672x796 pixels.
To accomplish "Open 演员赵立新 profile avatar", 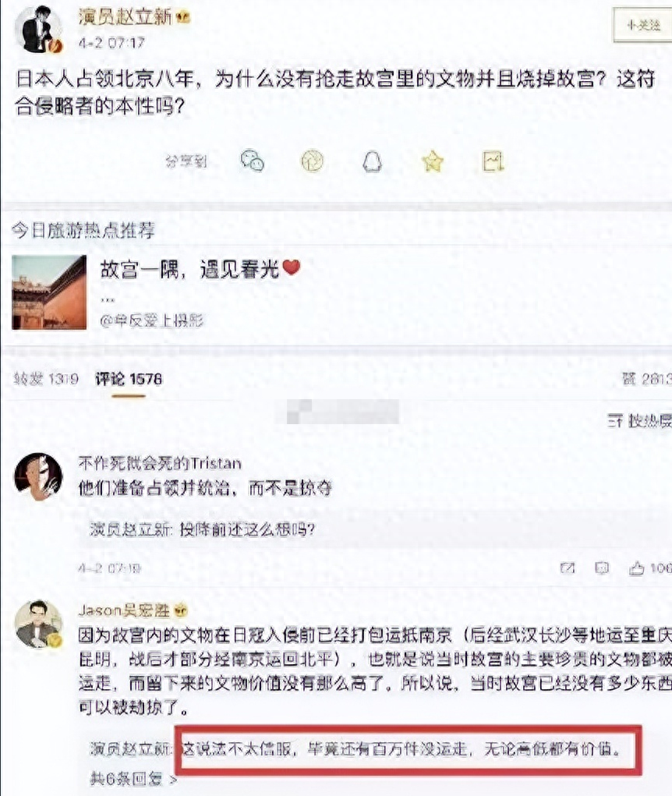I will click(38, 30).
